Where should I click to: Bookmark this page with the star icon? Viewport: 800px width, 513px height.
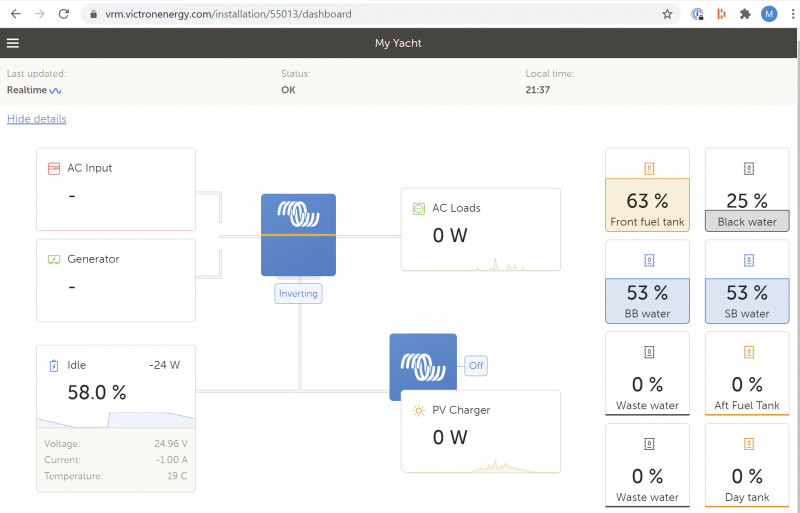point(667,14)
